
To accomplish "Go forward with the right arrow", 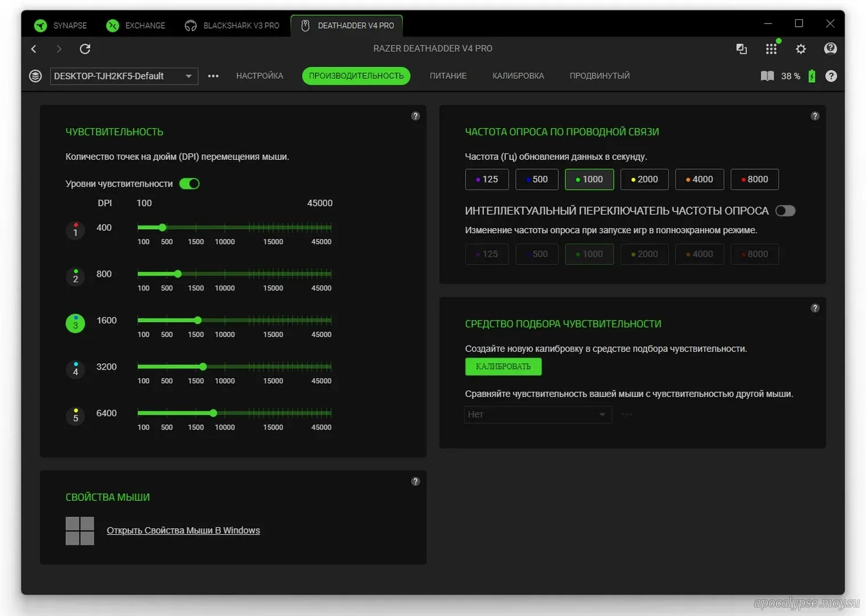I will 59,49.
